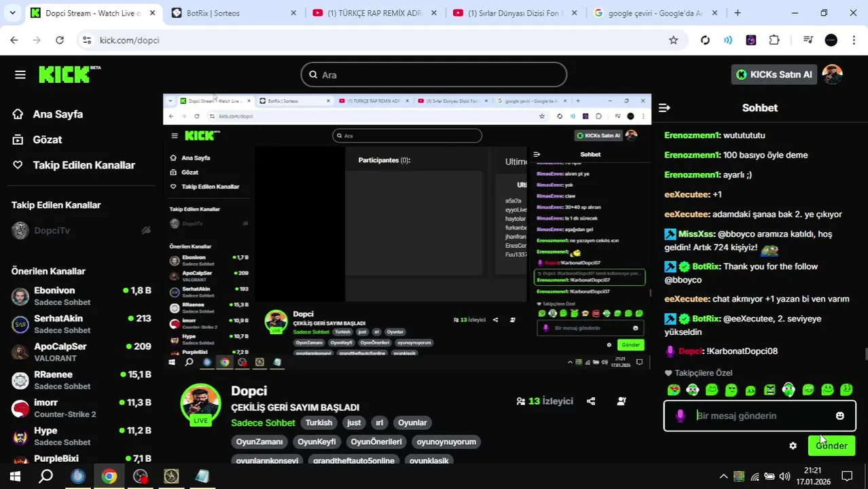Image resolution: width=868 pixels, height=489 pixels.
Task: Open Windows taskbar search
Action: tap(46, 476)
